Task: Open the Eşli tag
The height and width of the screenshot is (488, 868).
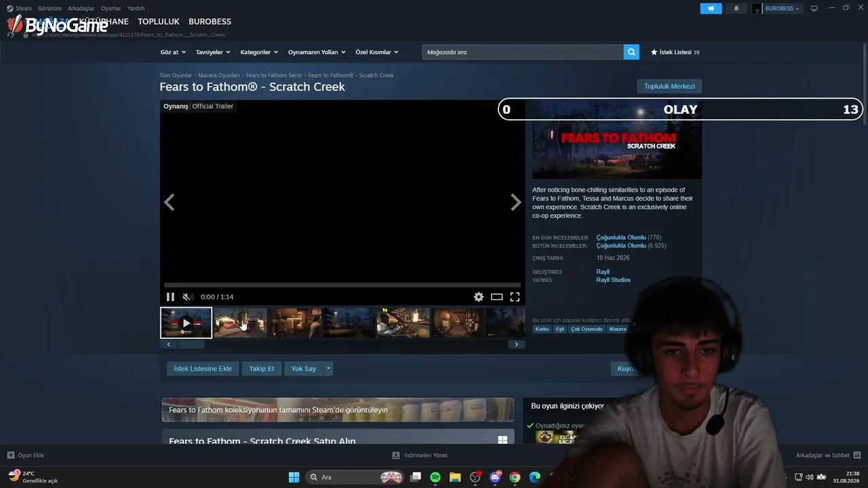Action: click(560, 329)
